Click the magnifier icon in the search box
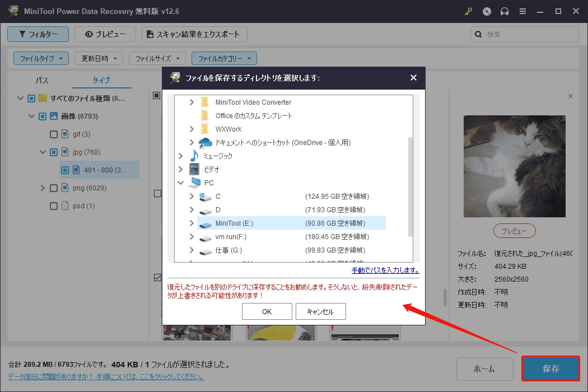 (x=479, y=34)
